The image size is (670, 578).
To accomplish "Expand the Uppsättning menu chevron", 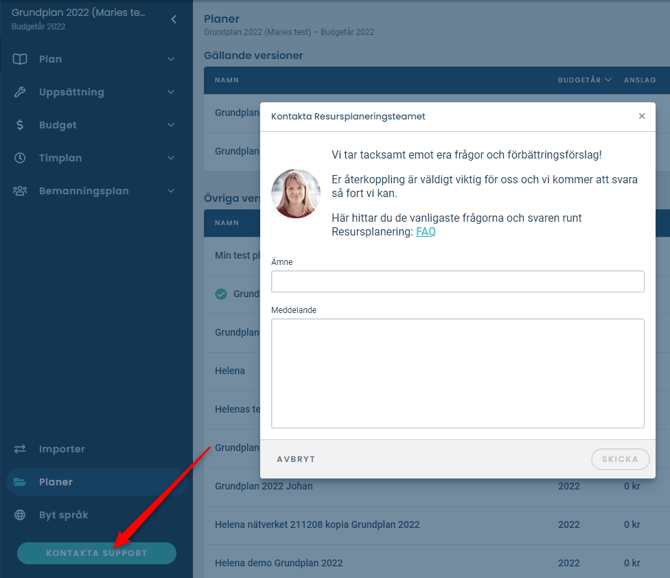I will [171, 92].
